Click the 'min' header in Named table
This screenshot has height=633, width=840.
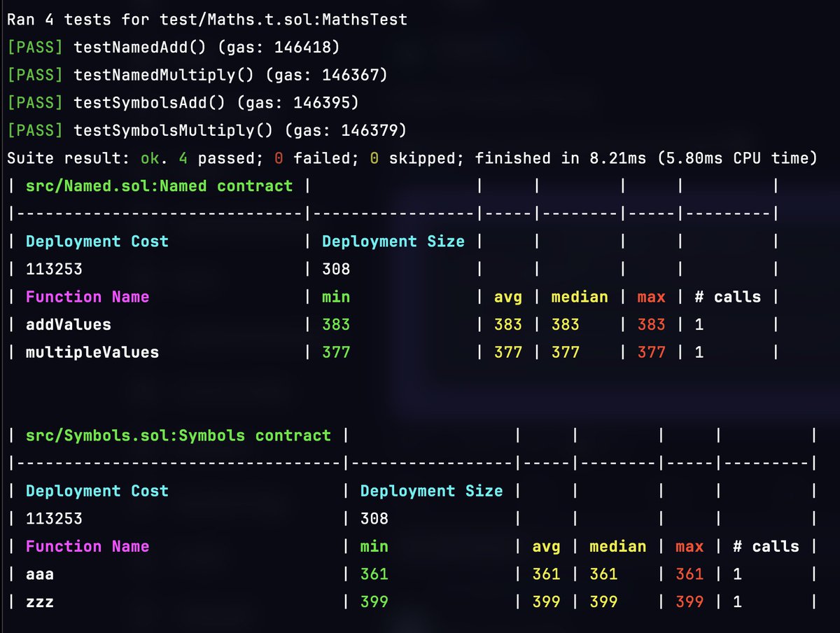tap(336, 297)
